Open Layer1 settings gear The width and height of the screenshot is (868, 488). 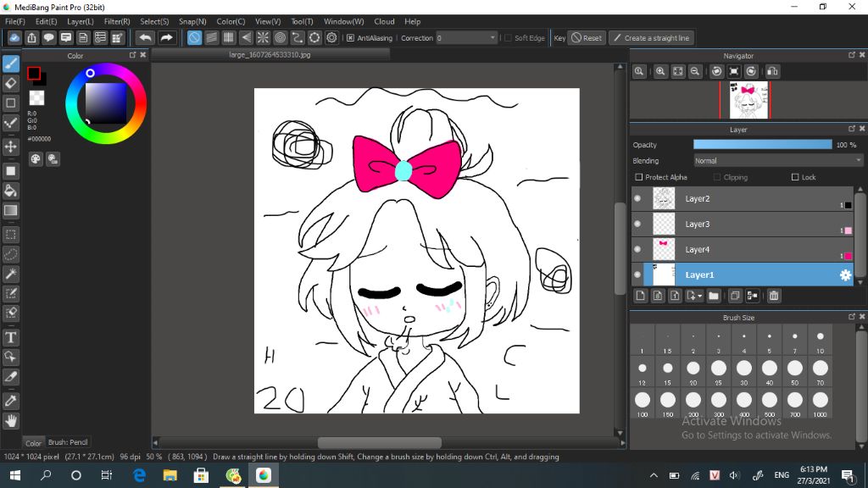845,275
